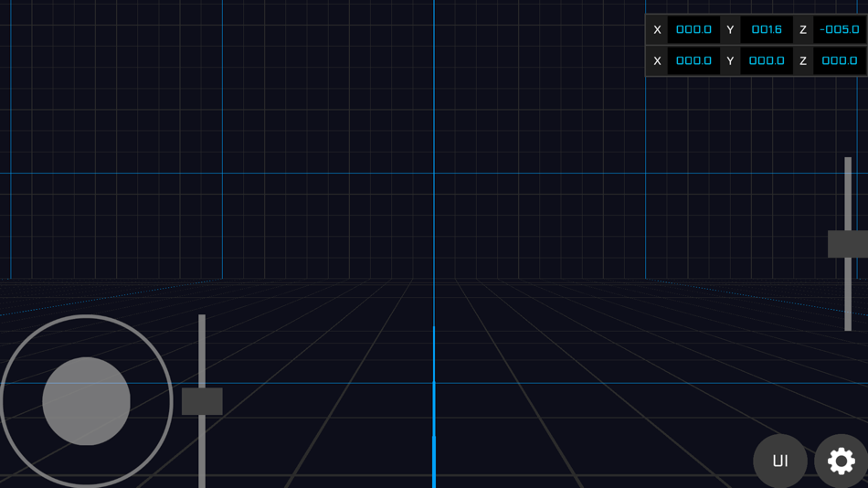Screen dimensions: 868x488
Task: Select the Y value field showing 001.6
Action: 767,30
